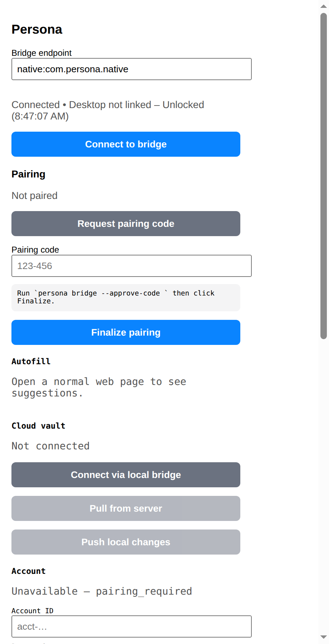The width and height of the screenshot is (329, 644).
Task: Click the Account ID label
Action: [33, 611]
